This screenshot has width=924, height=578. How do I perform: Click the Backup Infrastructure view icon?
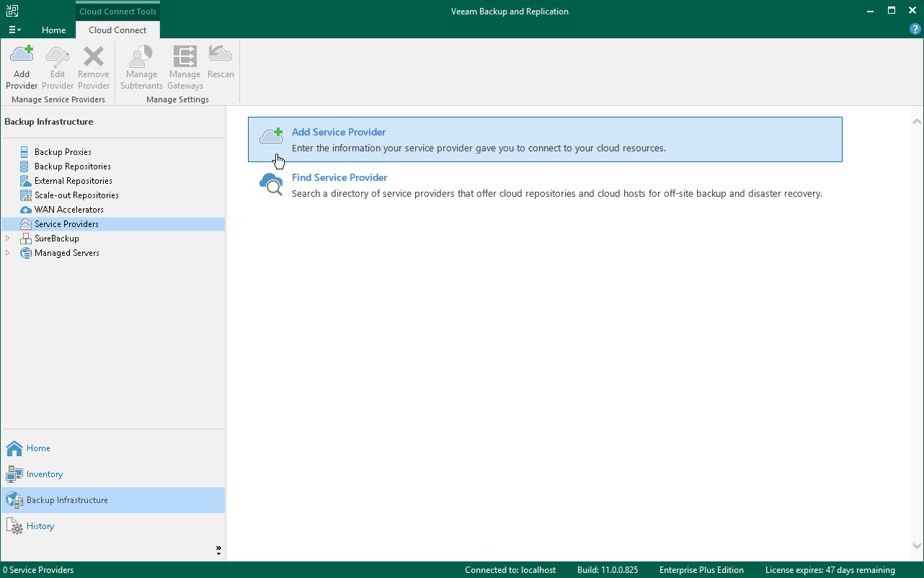14,500
